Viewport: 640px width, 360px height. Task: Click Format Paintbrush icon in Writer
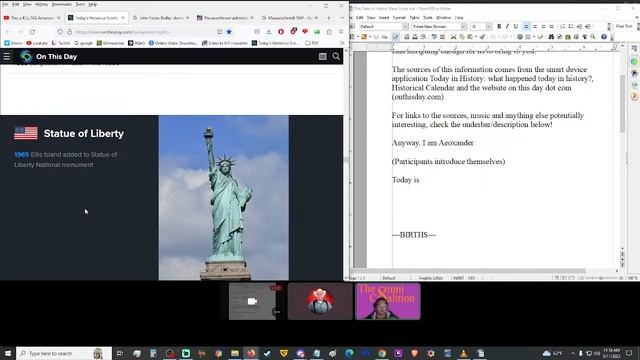[482, 37]
